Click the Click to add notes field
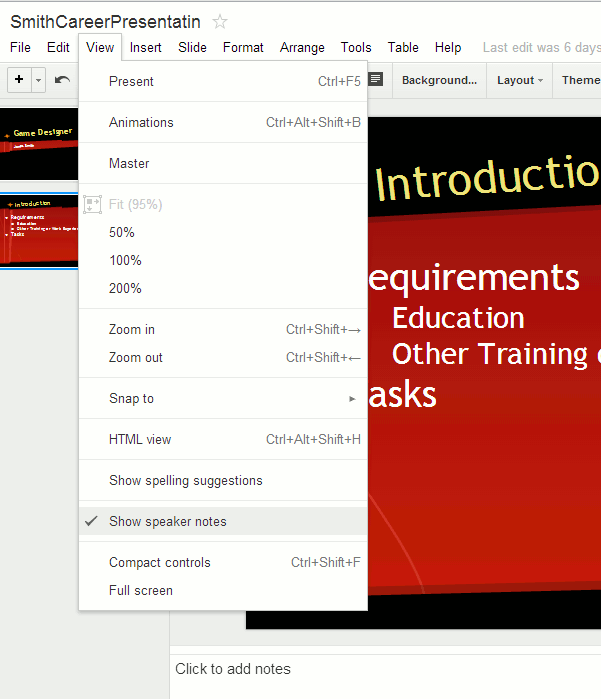This screenshot has height=699, width=601. (386, 676)
